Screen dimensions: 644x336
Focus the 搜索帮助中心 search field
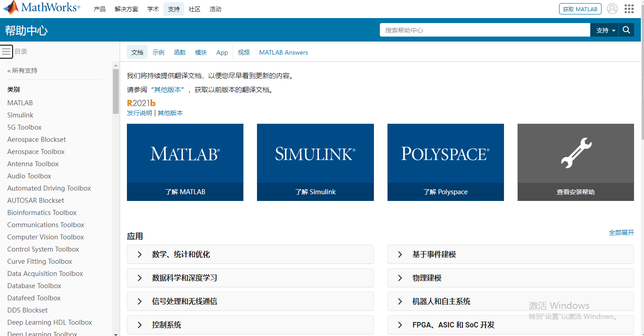[485, 30]
